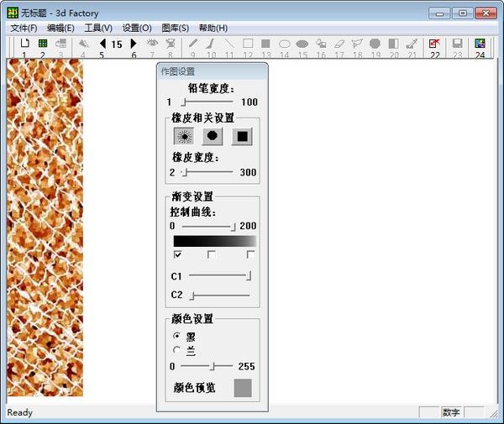The image size is (504, 424).
Task: Click the red arrow icon numbered 22
Action: click(x=434, y=43)
